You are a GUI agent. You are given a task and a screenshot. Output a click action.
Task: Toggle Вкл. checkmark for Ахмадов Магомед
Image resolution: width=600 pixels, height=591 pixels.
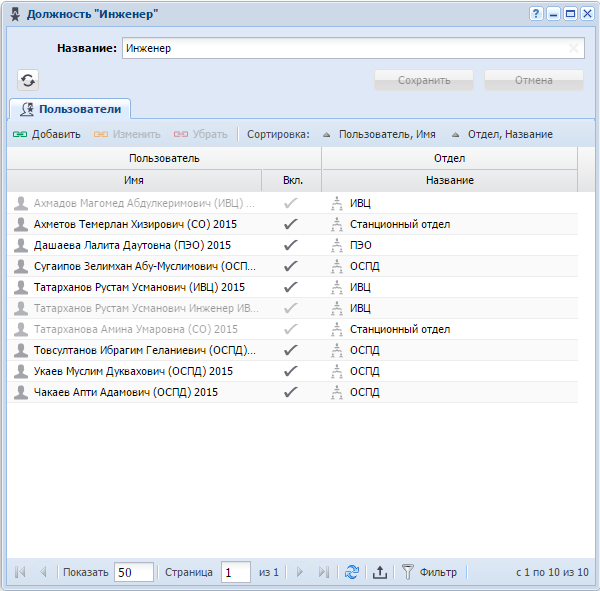290,203
